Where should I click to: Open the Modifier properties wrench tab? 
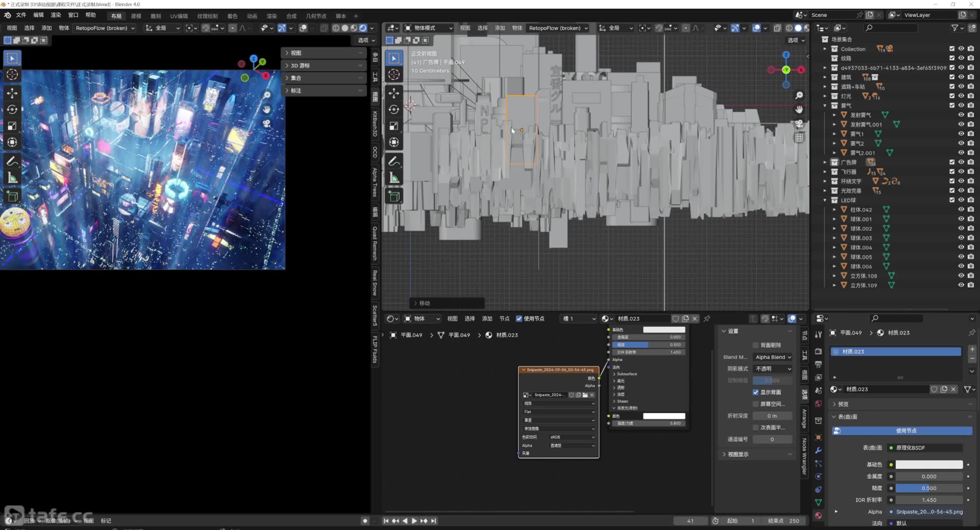(818, 451)
